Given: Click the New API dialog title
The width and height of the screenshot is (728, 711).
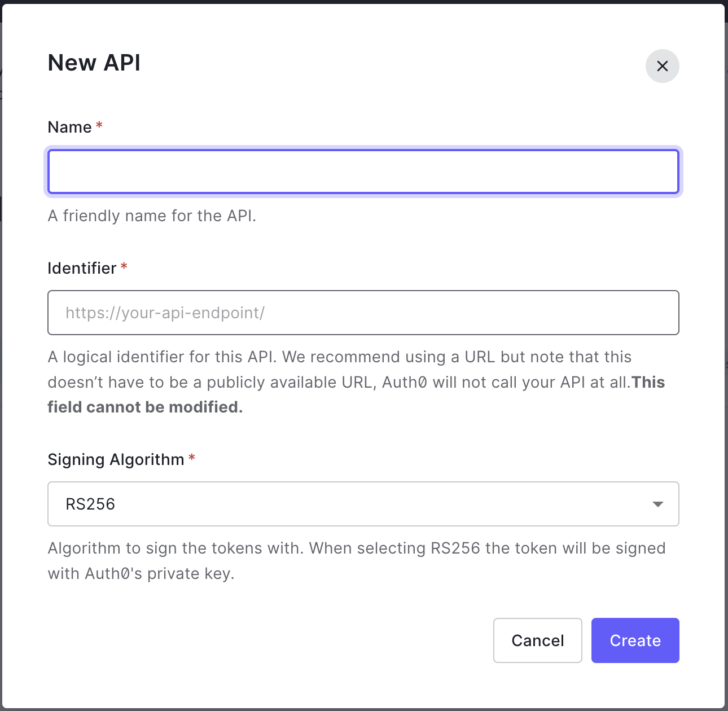Looking at the screenshot, I should coord(94,63).
